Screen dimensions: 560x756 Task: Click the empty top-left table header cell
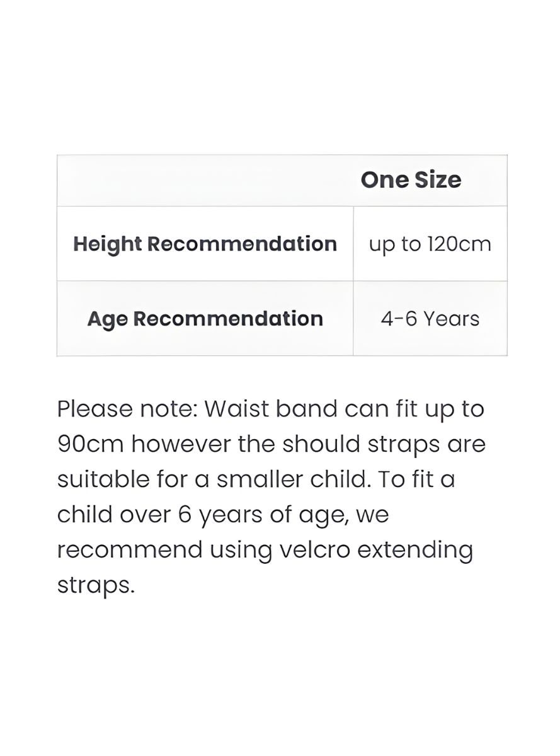[x=205, y=180]
